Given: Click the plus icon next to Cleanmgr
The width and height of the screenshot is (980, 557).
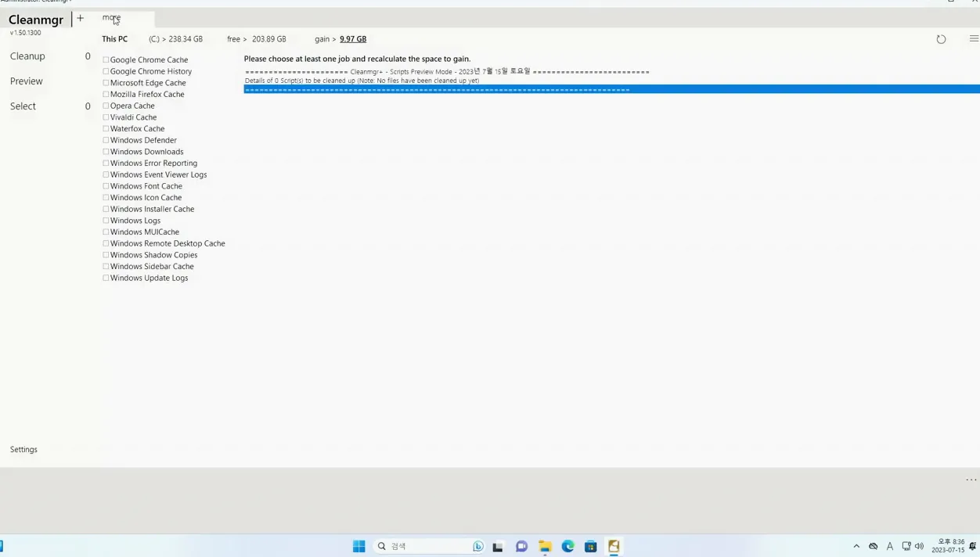Looking at the screenshot, I should tap(80, 18).
